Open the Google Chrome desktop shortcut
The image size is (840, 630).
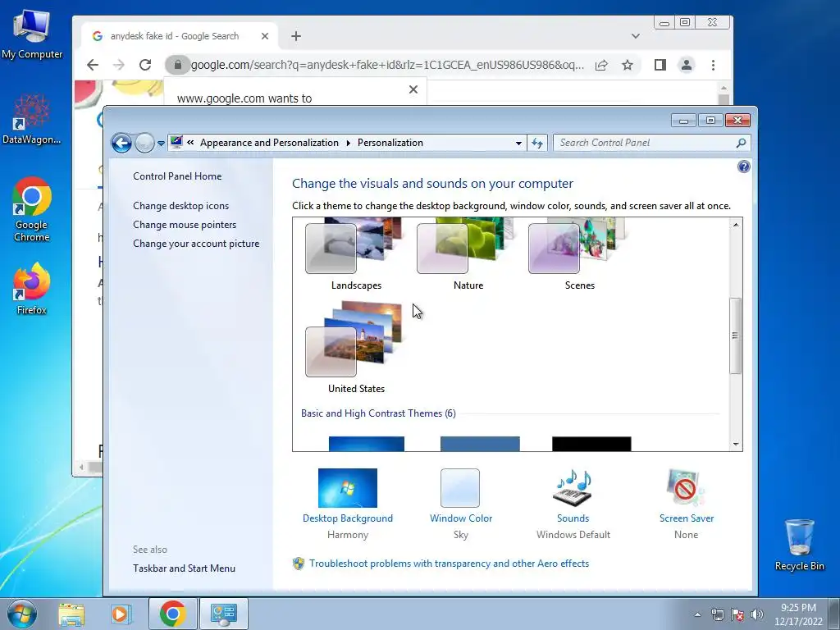click(32, 209)
